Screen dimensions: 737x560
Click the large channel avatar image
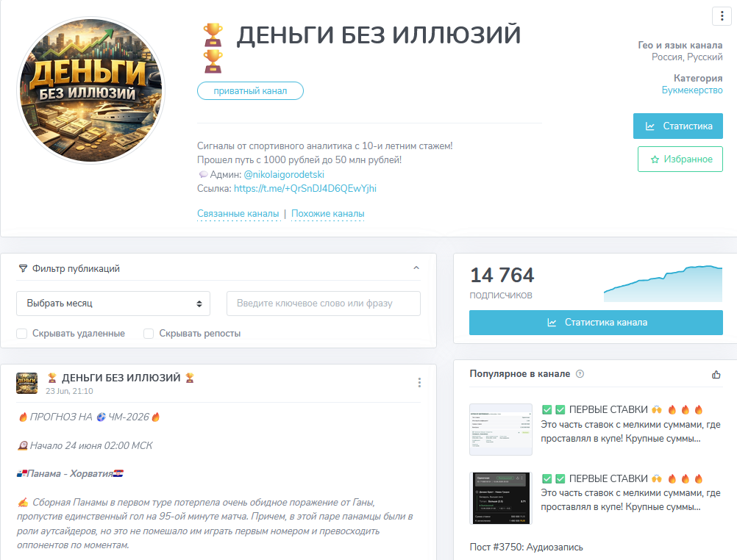click(91, 90)
